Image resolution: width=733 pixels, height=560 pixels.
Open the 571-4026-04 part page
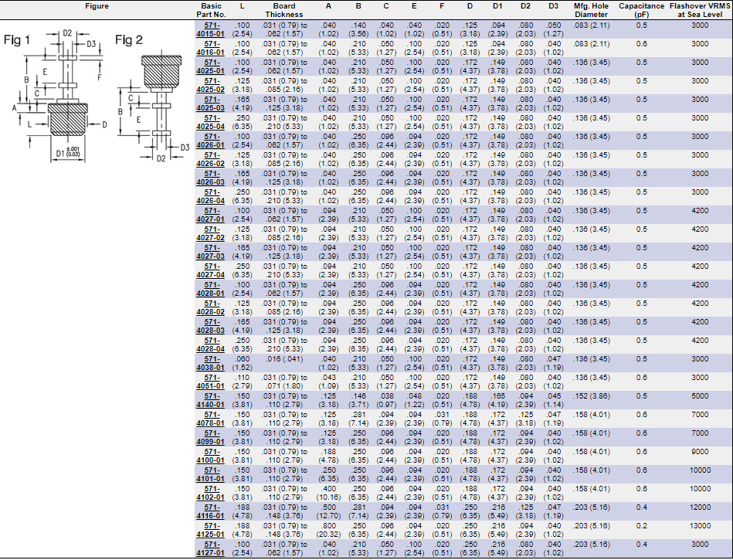(209, 196)
